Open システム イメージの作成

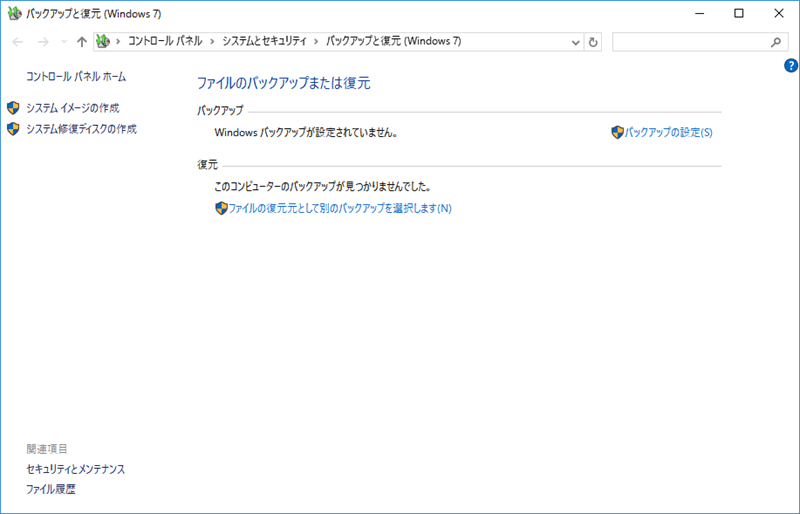pyautogui.click(x=73, y=108)
